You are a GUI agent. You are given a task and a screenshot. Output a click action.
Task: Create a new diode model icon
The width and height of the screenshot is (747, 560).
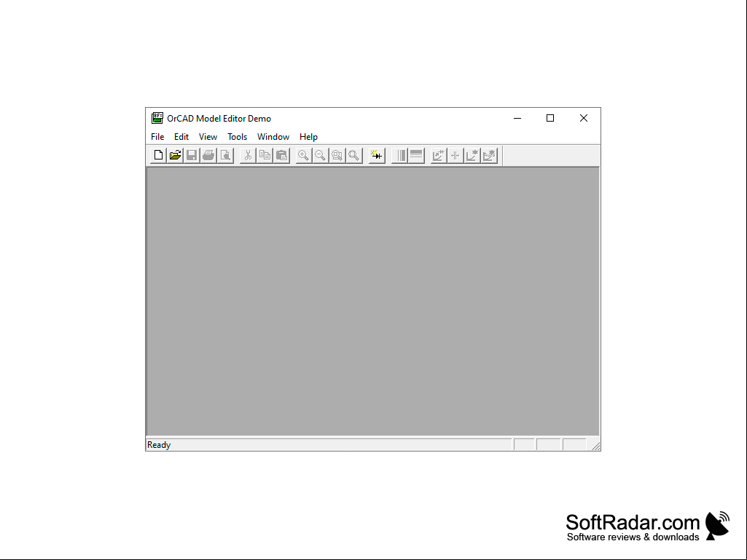pos(376,155)
